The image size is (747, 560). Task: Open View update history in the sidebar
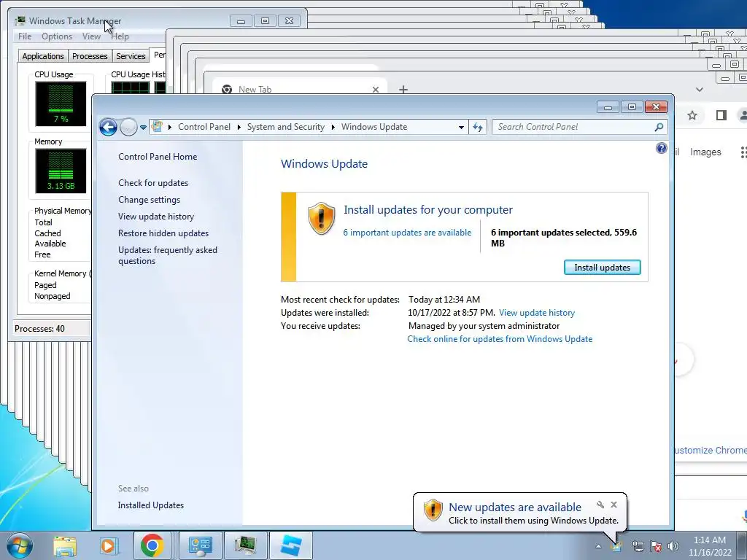point(156,216)
